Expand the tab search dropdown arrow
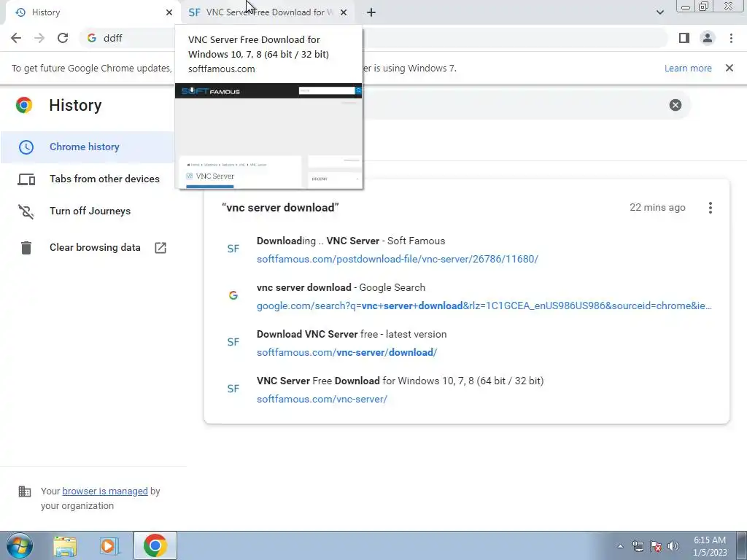 tap(659, 12)
